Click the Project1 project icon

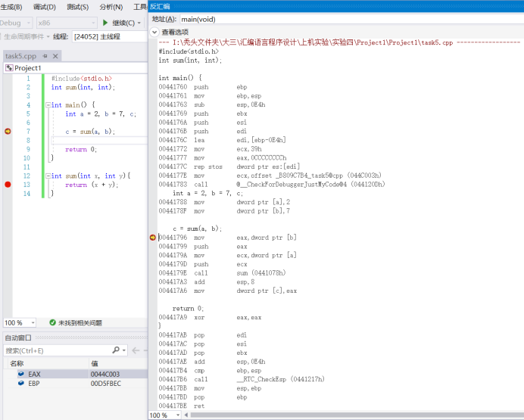(9, 68)
